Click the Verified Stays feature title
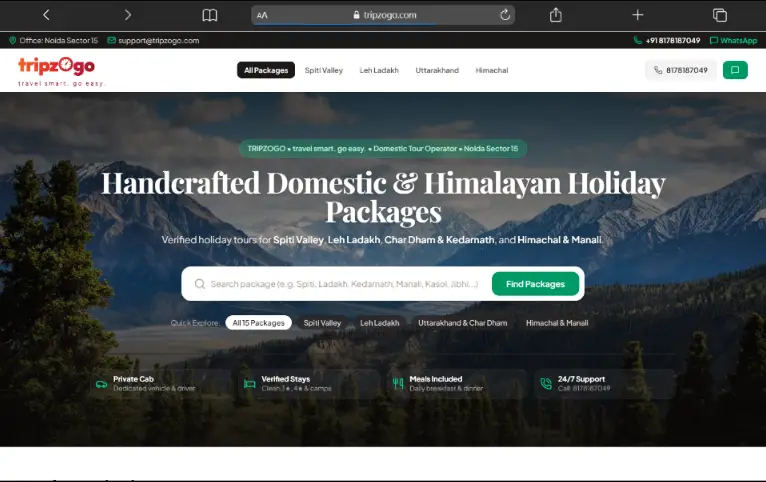The image size is (766, 482). click(286, 379)
